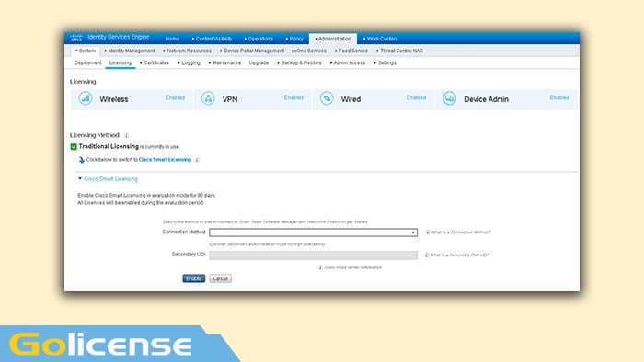Select the Licensing tab
This screenshot has height=362, width=644.
121,62
